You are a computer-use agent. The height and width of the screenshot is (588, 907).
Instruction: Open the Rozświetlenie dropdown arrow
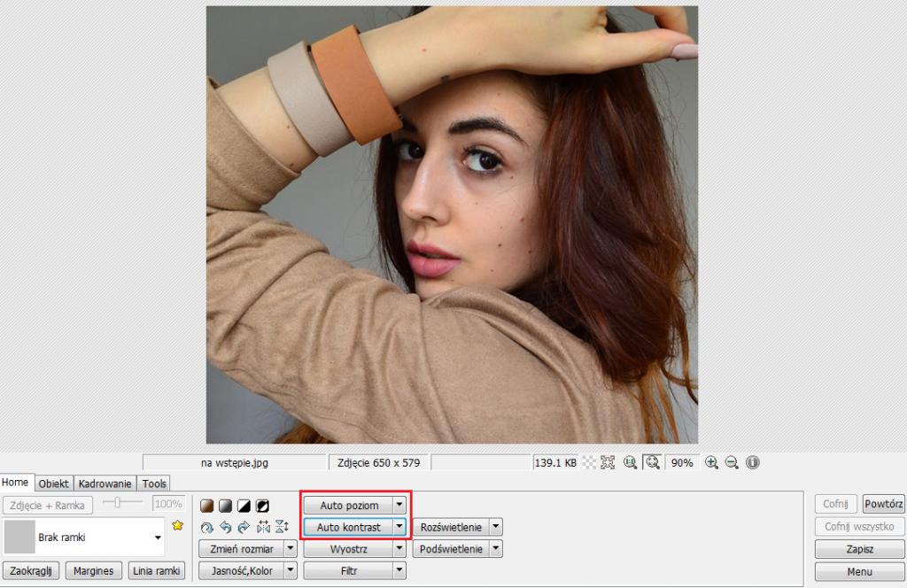click(x=496, y=527)
